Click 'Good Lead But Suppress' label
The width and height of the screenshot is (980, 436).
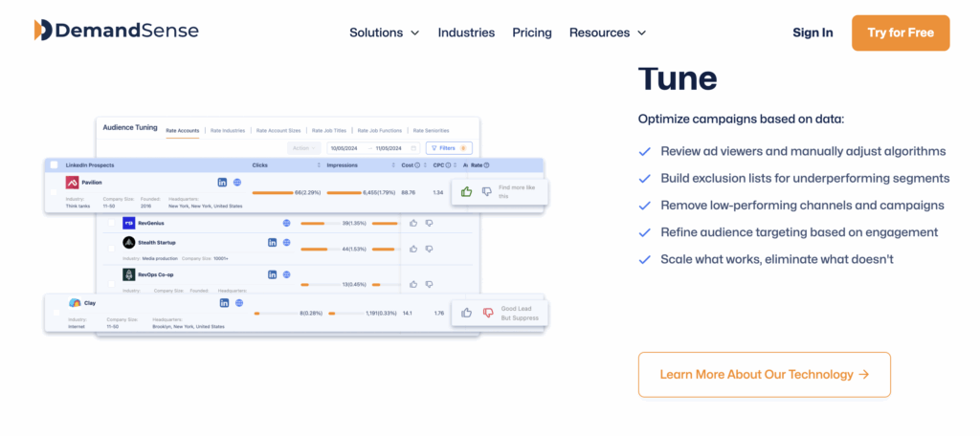[520, 313]
